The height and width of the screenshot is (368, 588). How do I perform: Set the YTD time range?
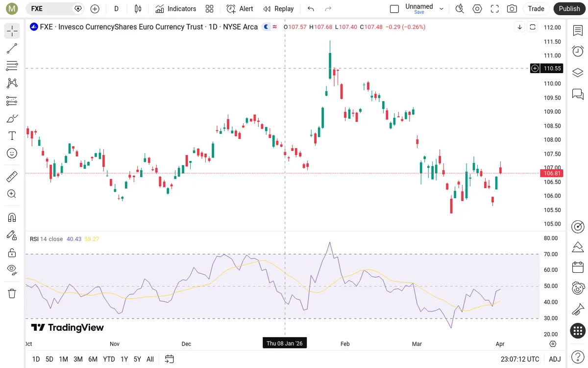coord(109,359)
